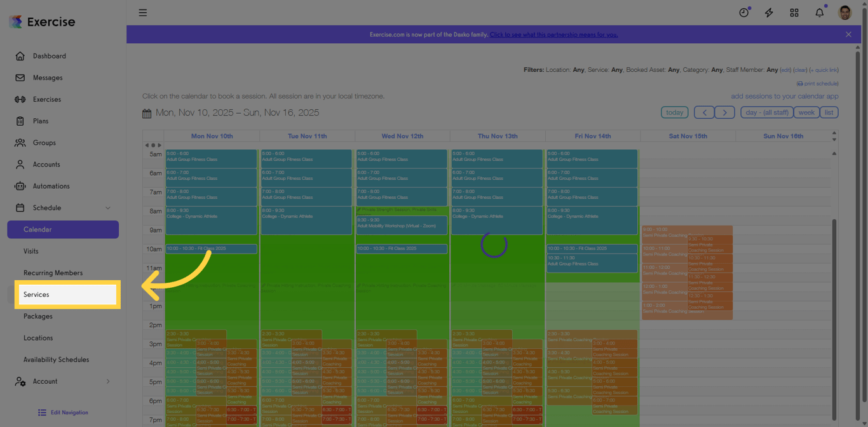Open the day - (all staff) view selector

click(766, 112)
